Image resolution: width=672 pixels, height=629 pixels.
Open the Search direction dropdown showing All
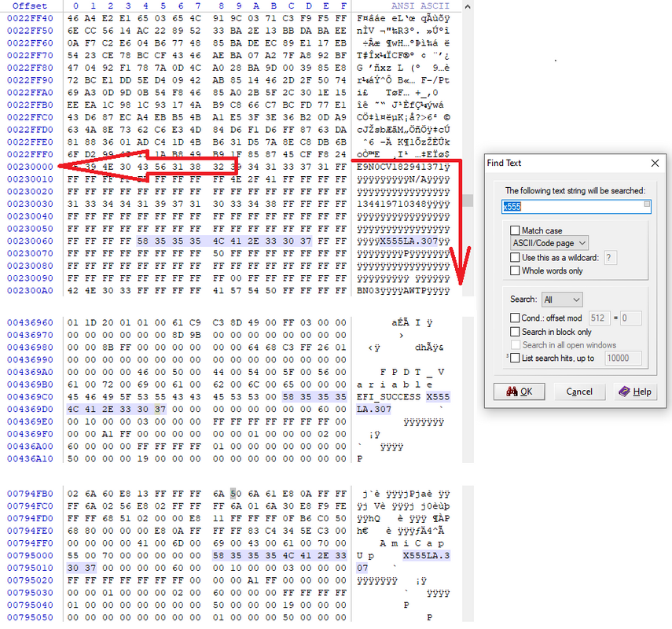[x=562, y=300]
